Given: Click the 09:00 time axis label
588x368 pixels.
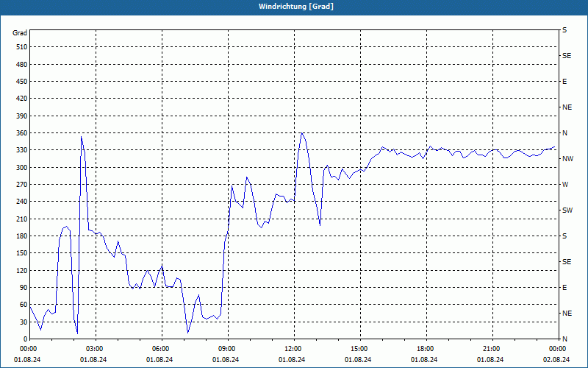Looking at the screenshot, I should pos(226,348).
